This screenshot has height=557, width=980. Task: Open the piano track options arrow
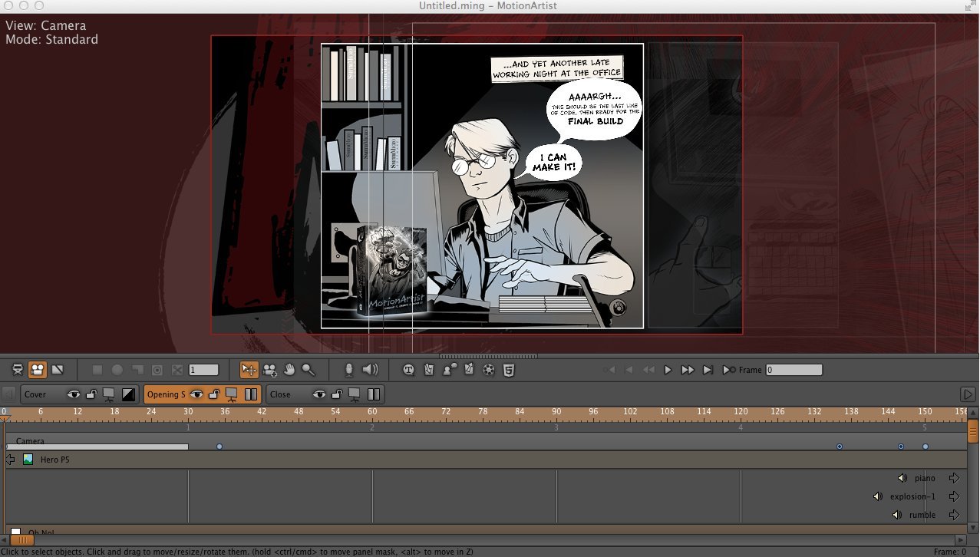(x=954, y=477)
